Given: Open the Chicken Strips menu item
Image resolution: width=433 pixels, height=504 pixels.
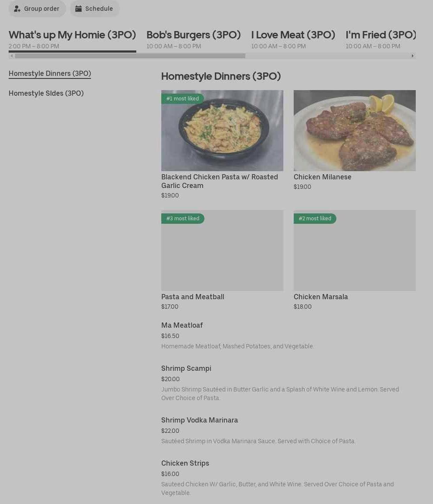Looking at the screenshot, I should pos(289,478).
